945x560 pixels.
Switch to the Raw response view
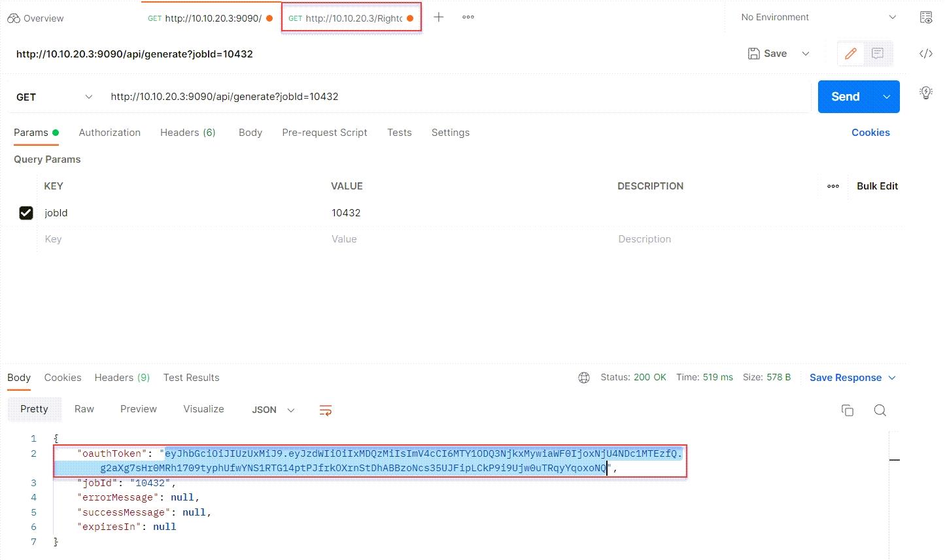click(84, 409)
